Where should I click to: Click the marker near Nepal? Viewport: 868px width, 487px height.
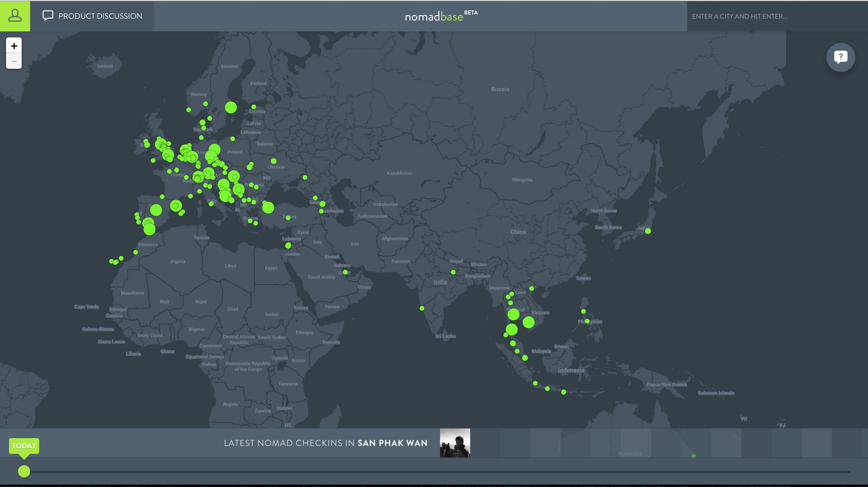(453, 272)
